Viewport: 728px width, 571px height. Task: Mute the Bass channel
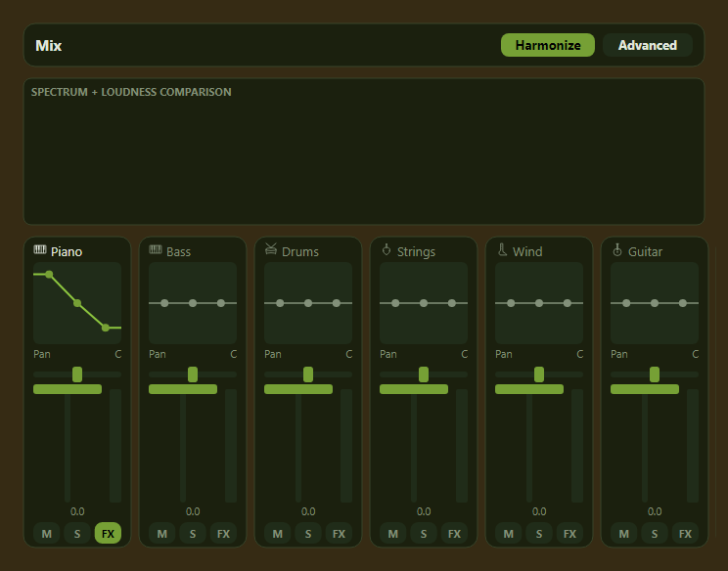tap(162, 534)
